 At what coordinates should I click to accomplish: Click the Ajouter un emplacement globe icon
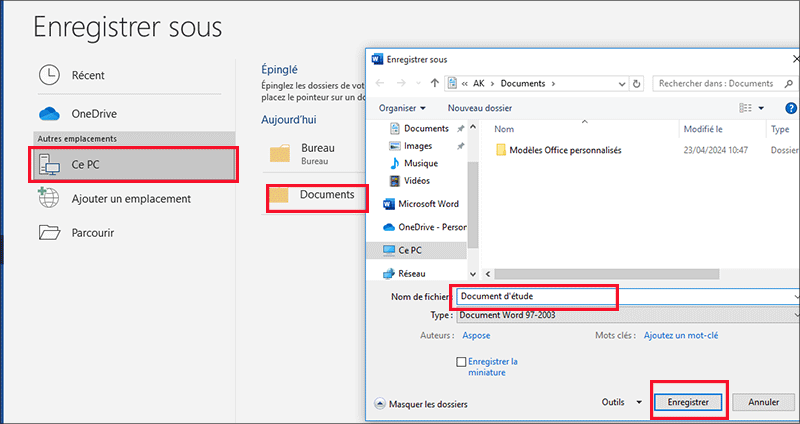(49, 198)
